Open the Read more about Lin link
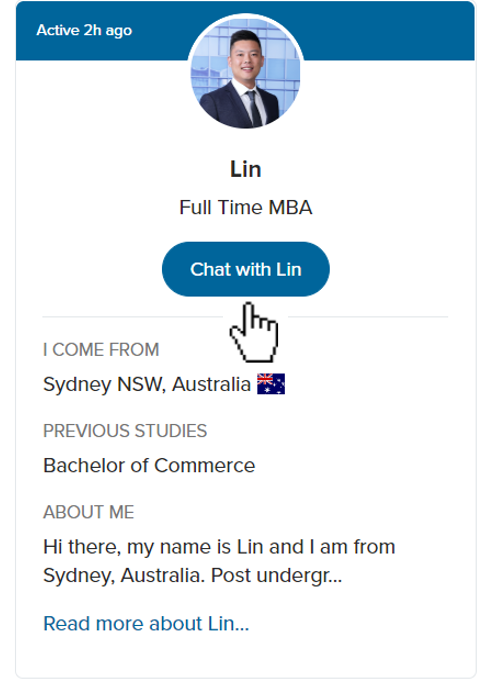Viewport: 490px width, 687px height. pos(146,623)
